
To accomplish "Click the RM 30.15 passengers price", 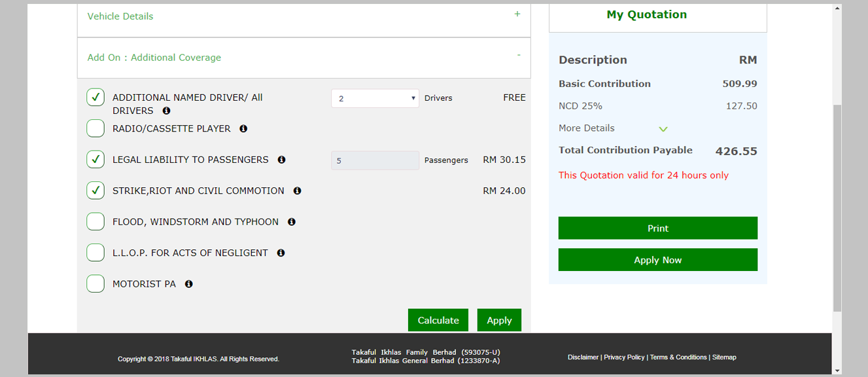I will (x=504, y=160).
